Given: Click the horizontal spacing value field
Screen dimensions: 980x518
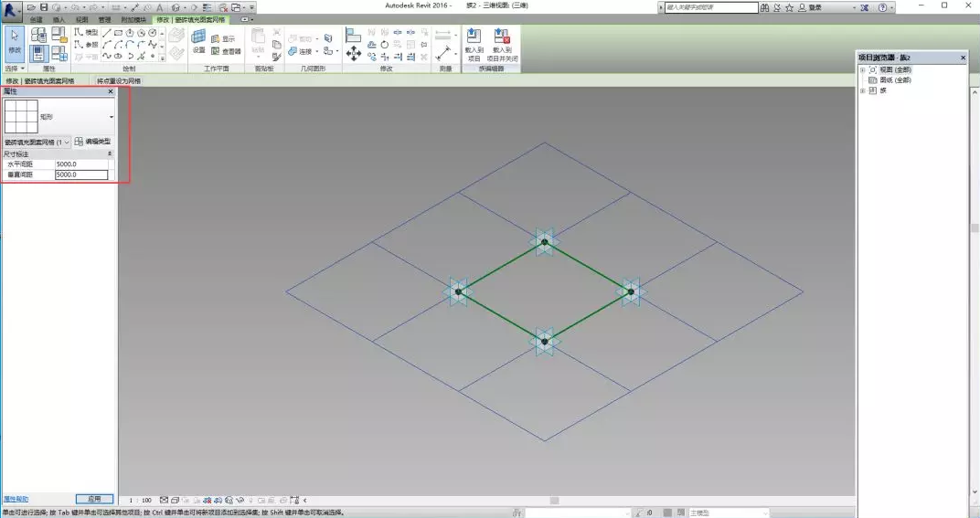Looking at the screenshot, I should 81,164.
